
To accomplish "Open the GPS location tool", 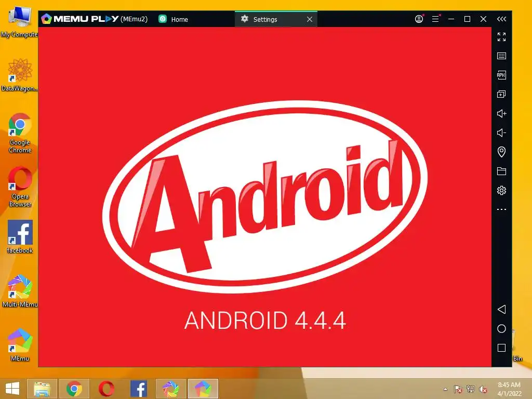I will (501, 152).
